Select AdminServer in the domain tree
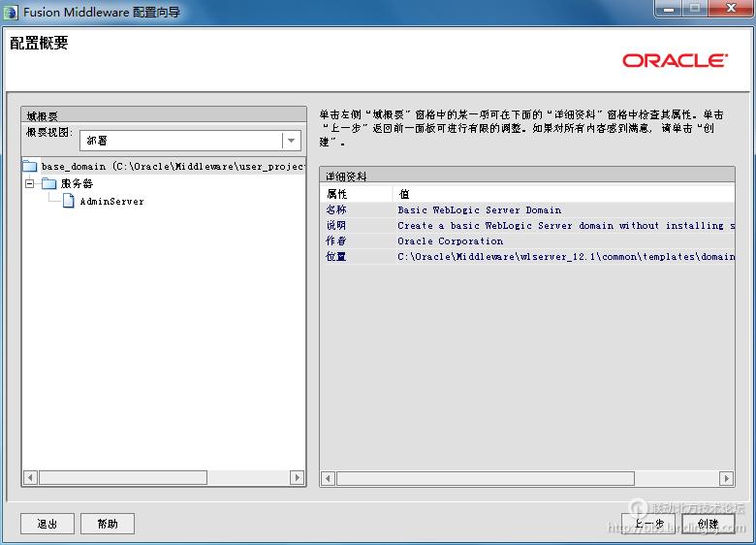 (111, 202)
